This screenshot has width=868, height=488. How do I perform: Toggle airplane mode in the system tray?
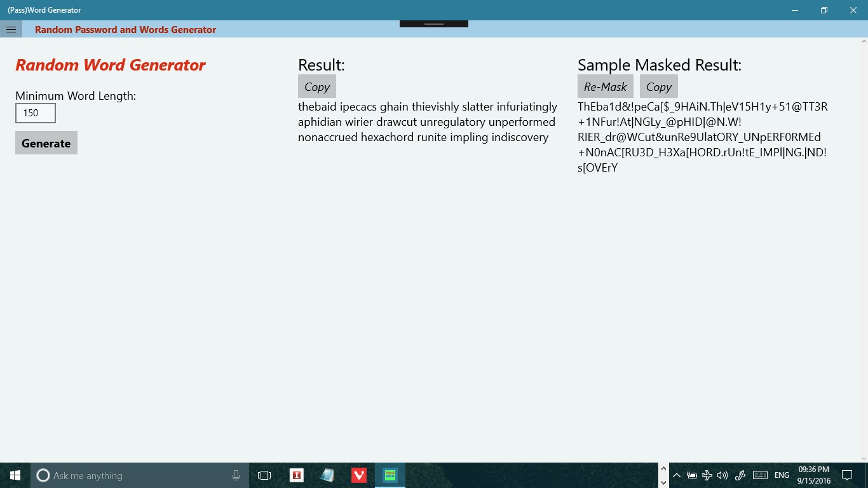click(707, 475)
